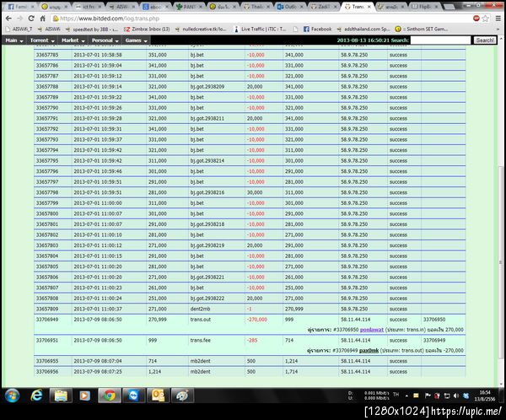Click the taskbar clock showing 16:54
The image size is (506, 420).
485,396
